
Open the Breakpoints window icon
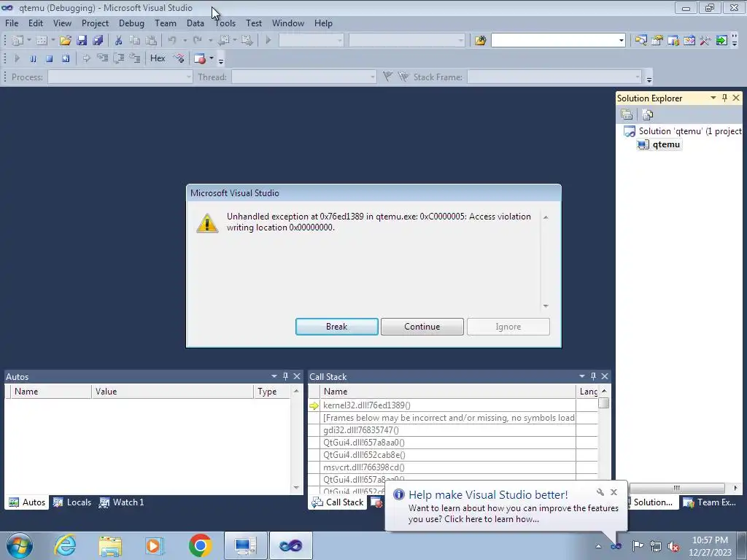click(x=200, y=58)
